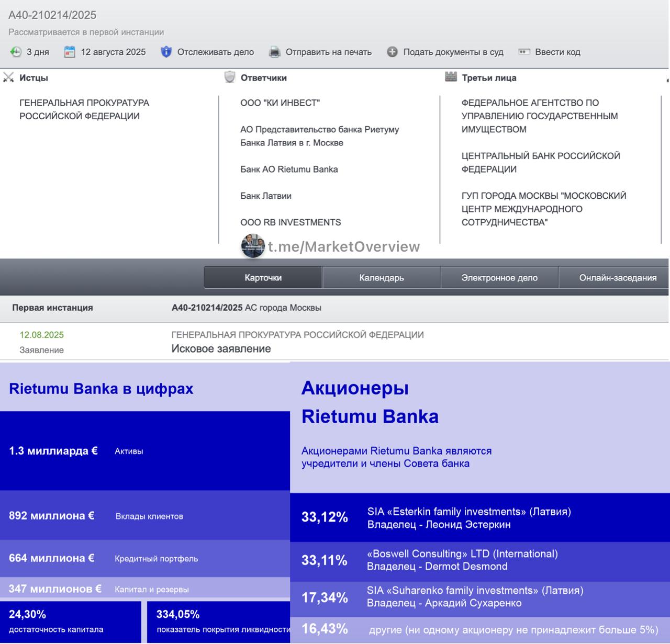The width and height of the screenshot is (670, 644).
Task: Click the 'Акционеры Rietumu Banka' heading
Action: [x=370, y=402]
